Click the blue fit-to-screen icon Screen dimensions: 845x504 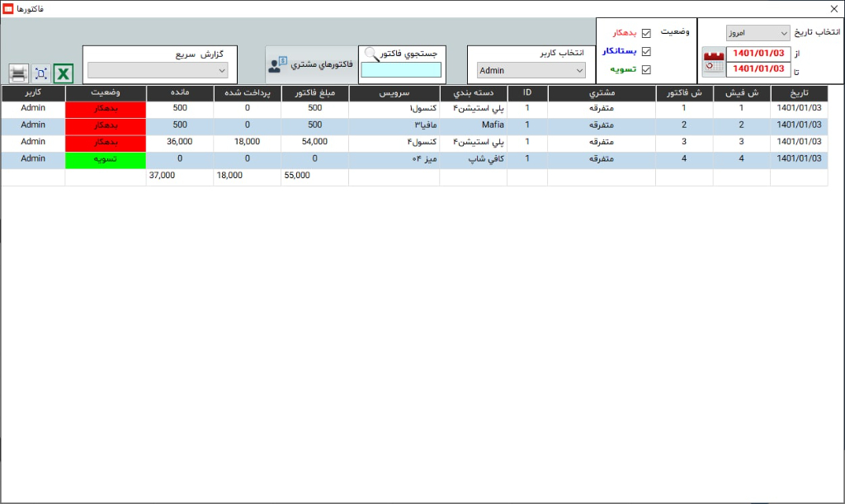(41, 73)
